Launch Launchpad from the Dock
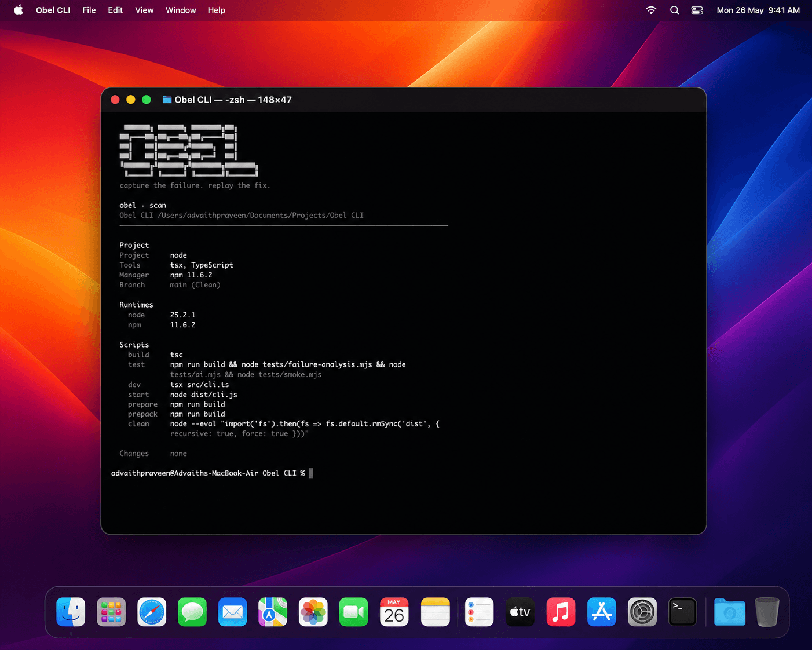 point(111,612)
